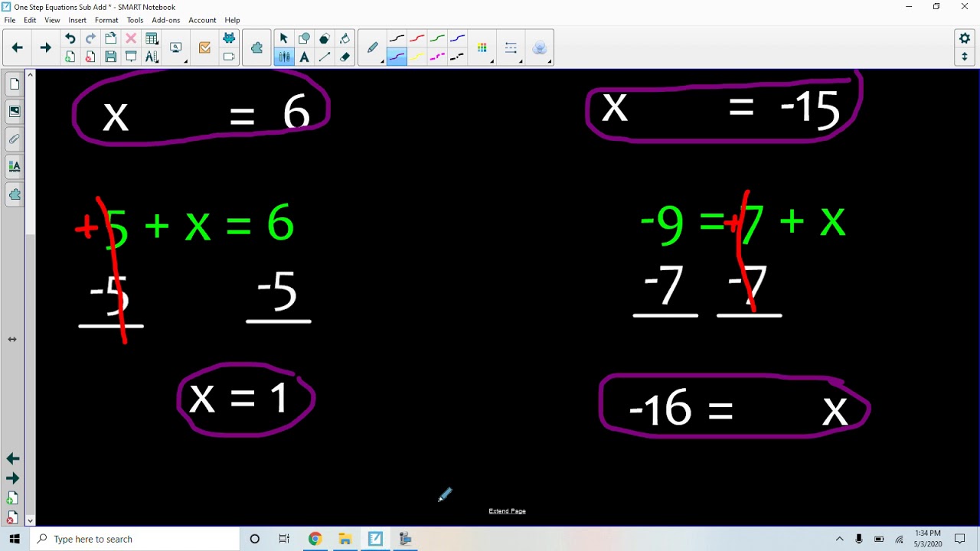The width and height of the screenshot is (980, 551).
Task: Select the Shapes tool
Action: (305, 38)
